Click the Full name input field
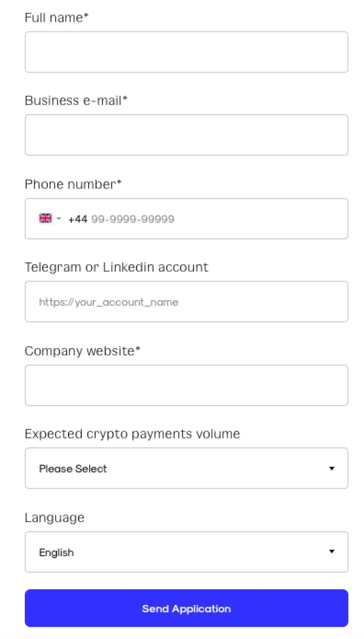 pyautogui.click(x=186, y=52)
